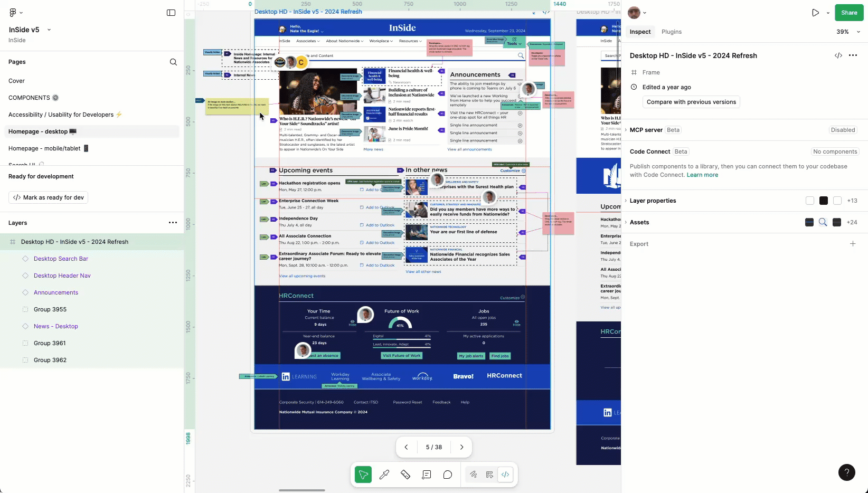
Task: Switch to Draw mode in the toolbar
Action: [x=474, y=475]
